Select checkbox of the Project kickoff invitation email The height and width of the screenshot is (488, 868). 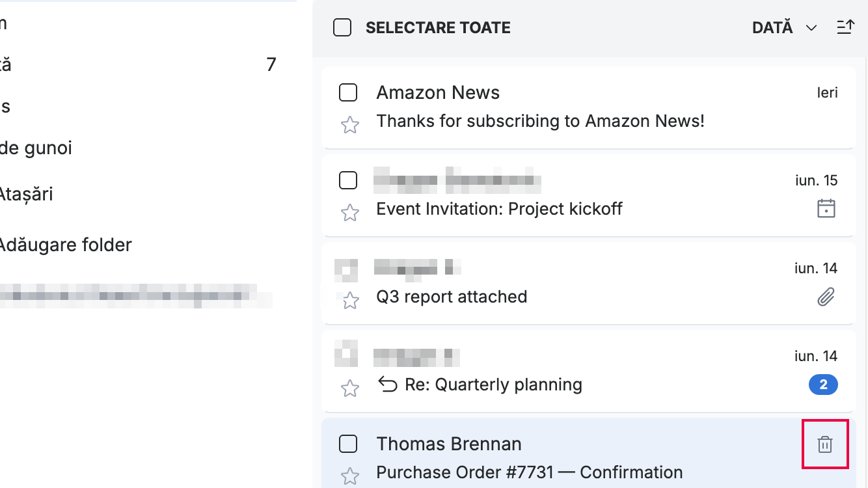[348, 180]
